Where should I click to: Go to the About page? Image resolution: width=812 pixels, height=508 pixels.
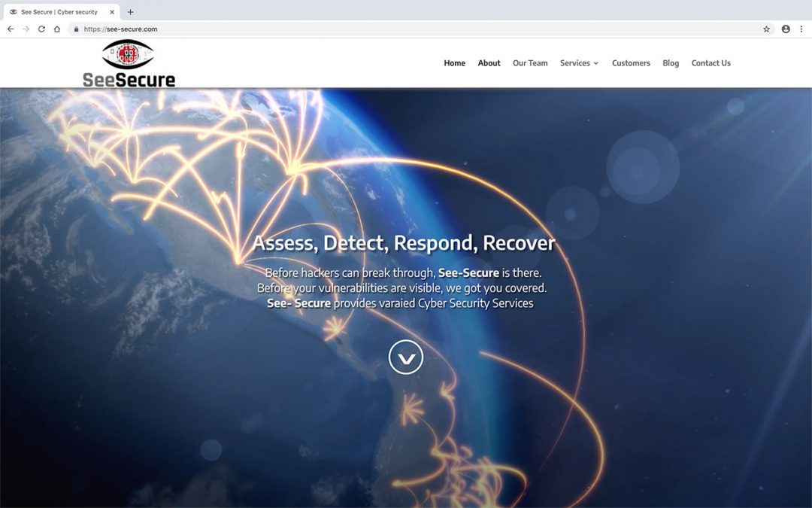489,63
